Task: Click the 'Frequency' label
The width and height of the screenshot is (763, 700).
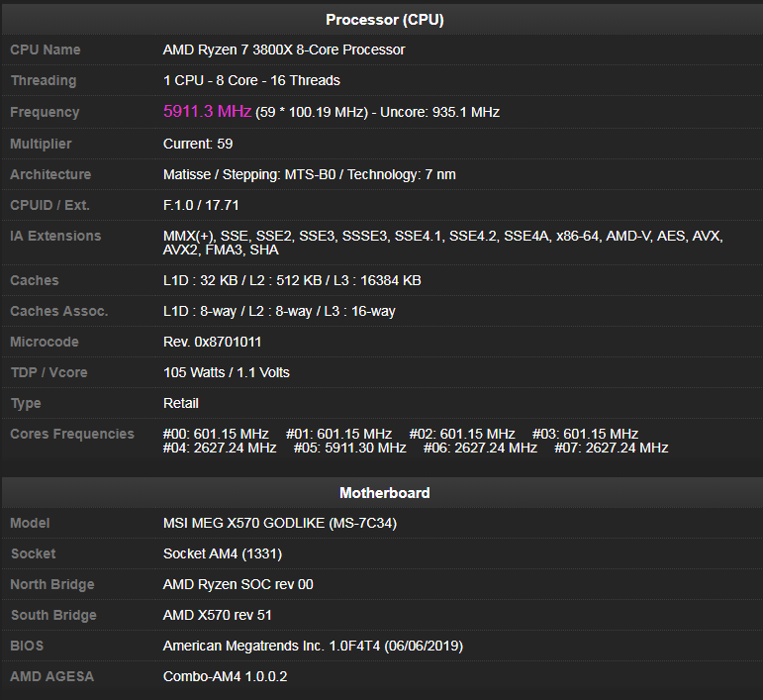Action: tap(45, 112)
